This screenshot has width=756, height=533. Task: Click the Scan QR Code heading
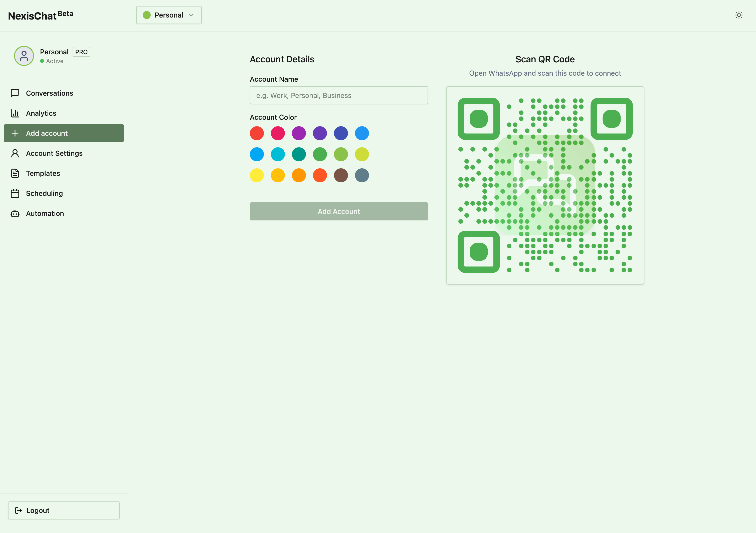(545, 59)
